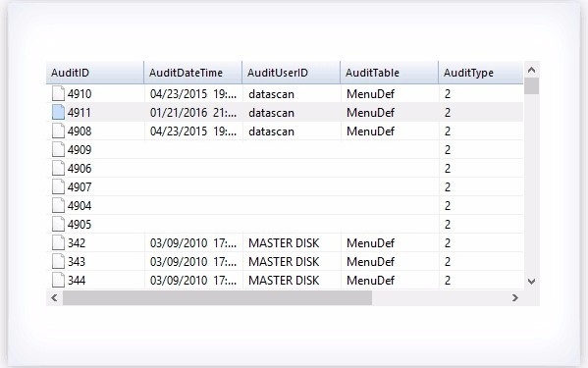Click the document icon for row 4910
The width and height of the screenshot is (588, 368).
click(x=58, y=93)
